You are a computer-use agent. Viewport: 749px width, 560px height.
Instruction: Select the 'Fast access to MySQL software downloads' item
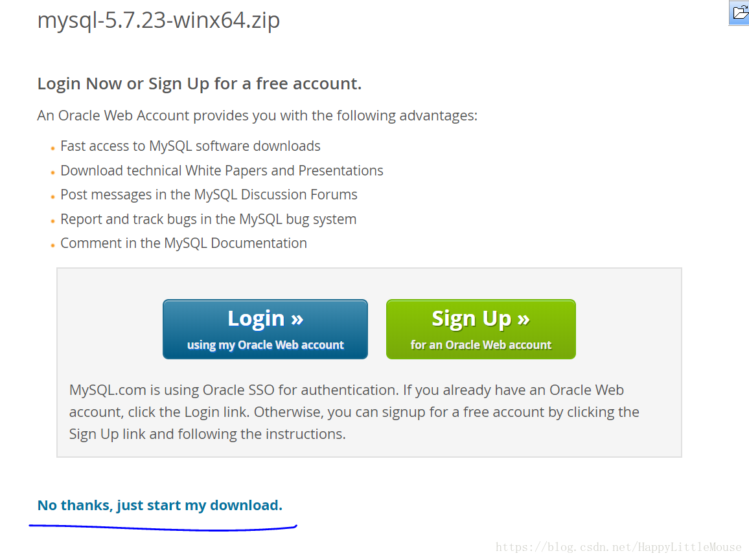(x=190, y=146)
